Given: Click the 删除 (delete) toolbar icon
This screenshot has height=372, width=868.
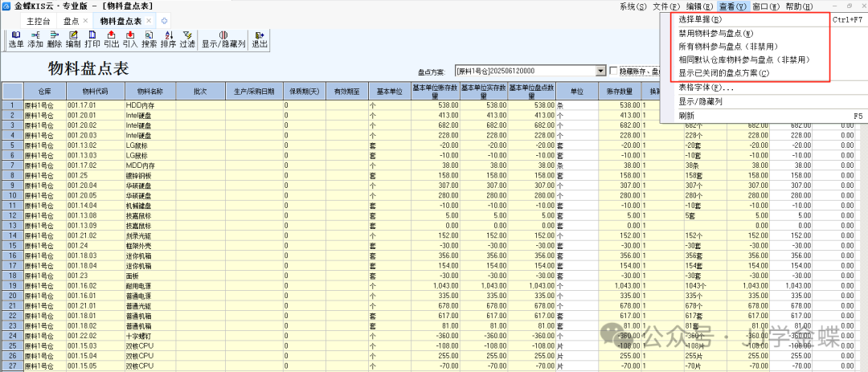Looking at the screenshot, I should coord(54,39).
